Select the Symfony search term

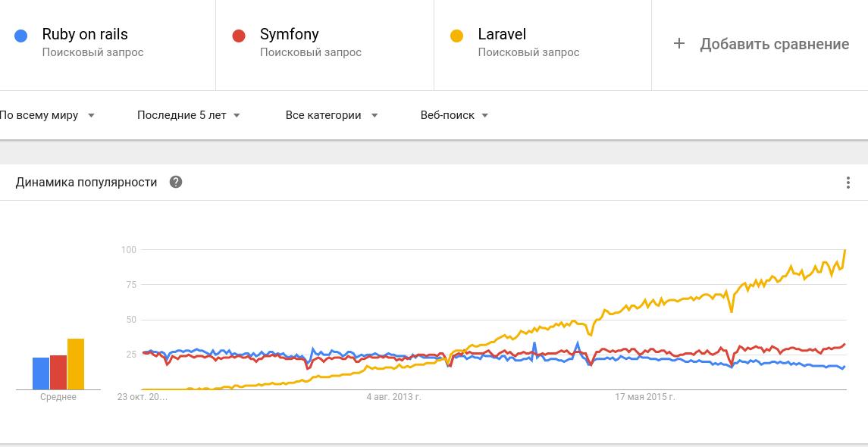(x=289, y=35)
